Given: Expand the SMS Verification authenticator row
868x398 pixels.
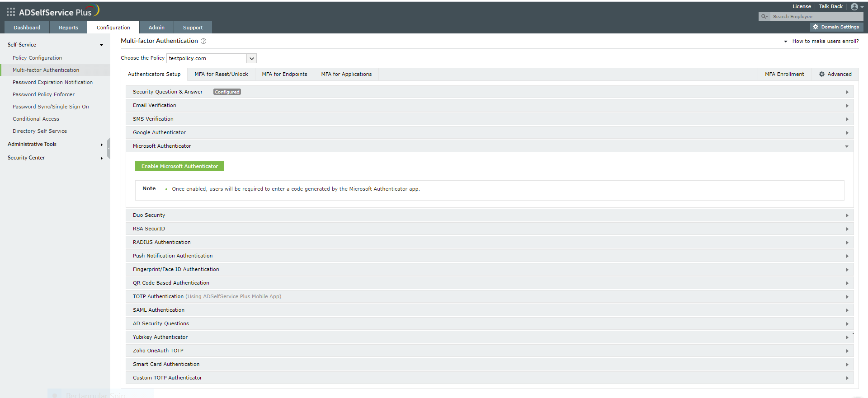Looking at the screenshot, I should tap(490, 119).
